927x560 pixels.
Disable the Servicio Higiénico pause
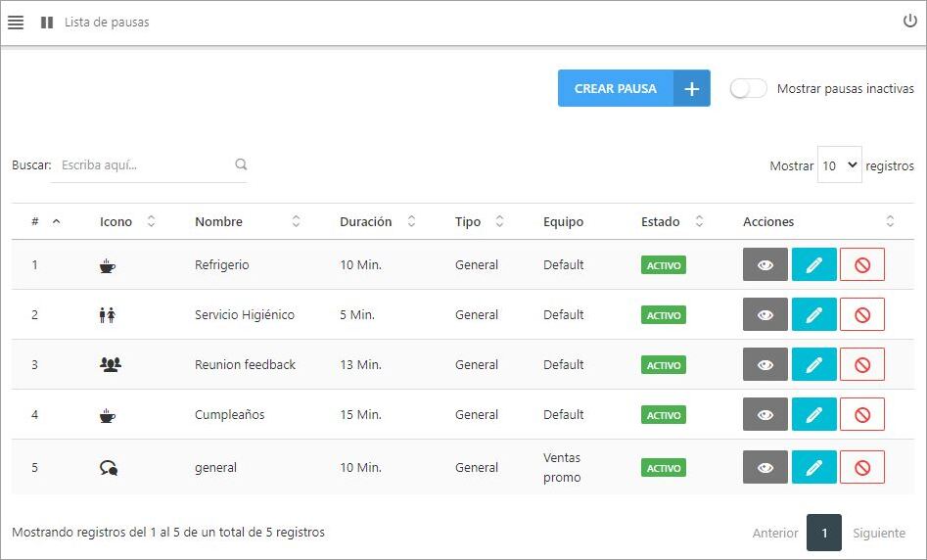coord(861,314)
